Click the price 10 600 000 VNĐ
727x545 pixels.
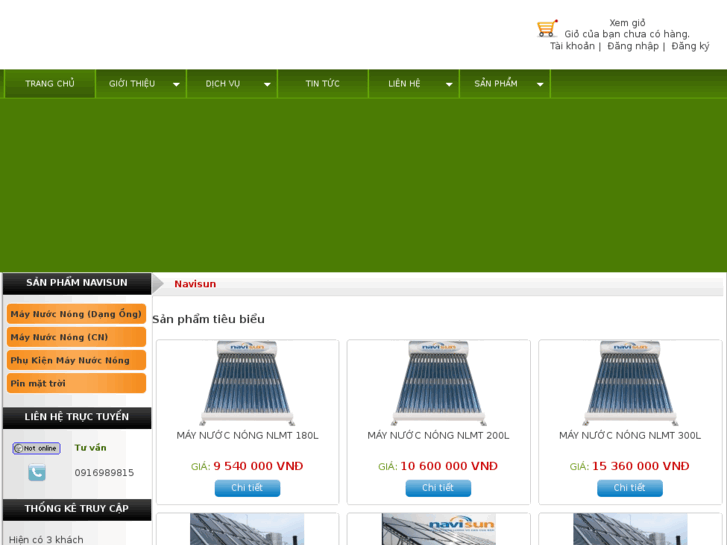(449, 466)
